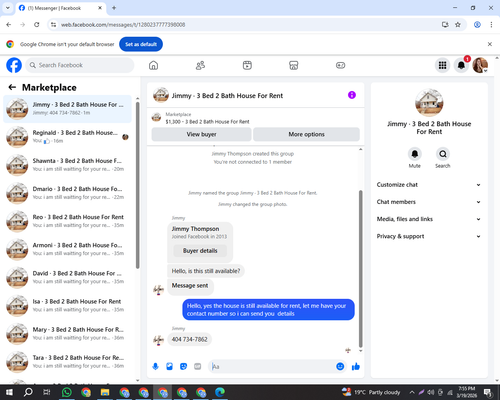Open the Video tab icon
The height and width of the screenshot is (400, 500).
tap(247, 65)
